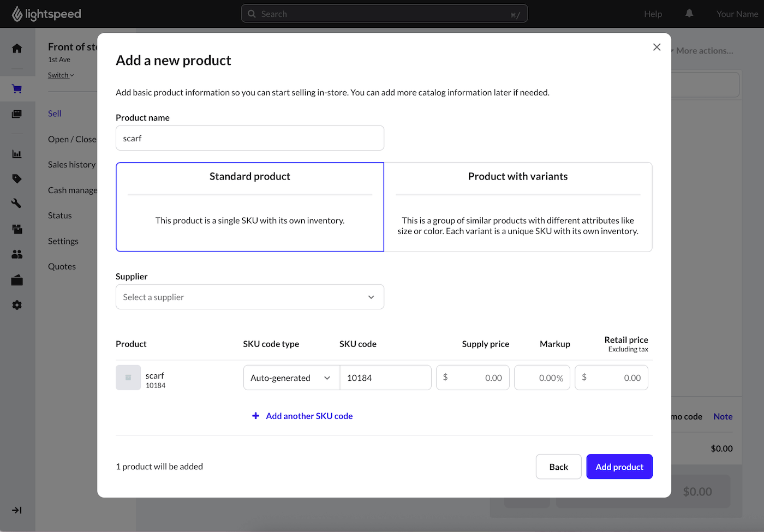Viewport: 764px width, 532px height.
Task: Open the Switch outlet dropdown
Action: (x=61, y=75)
